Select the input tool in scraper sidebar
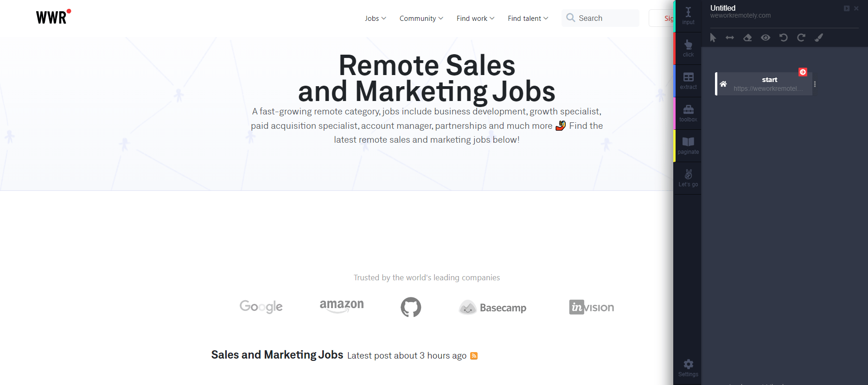868x385 pixels. point(688,16)
